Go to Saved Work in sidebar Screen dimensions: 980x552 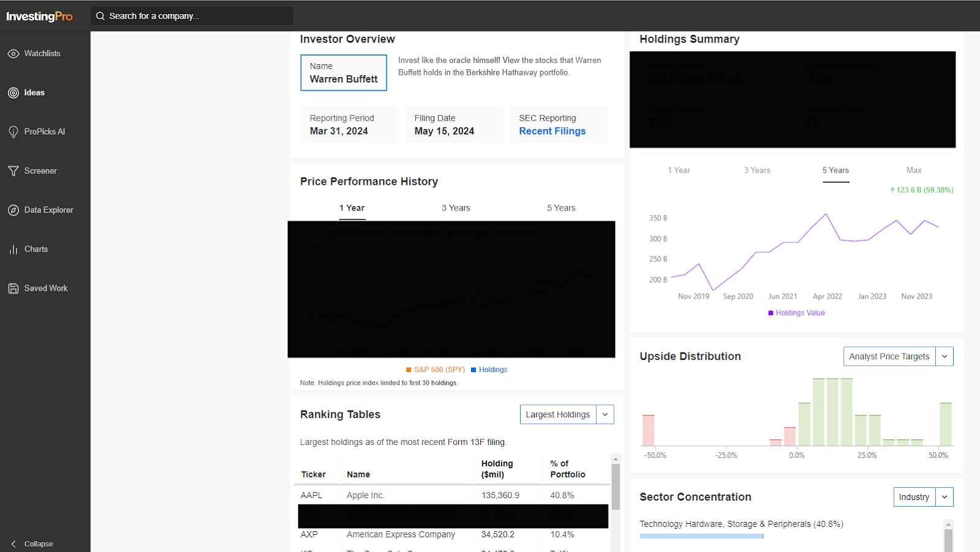tap(46, 289)
